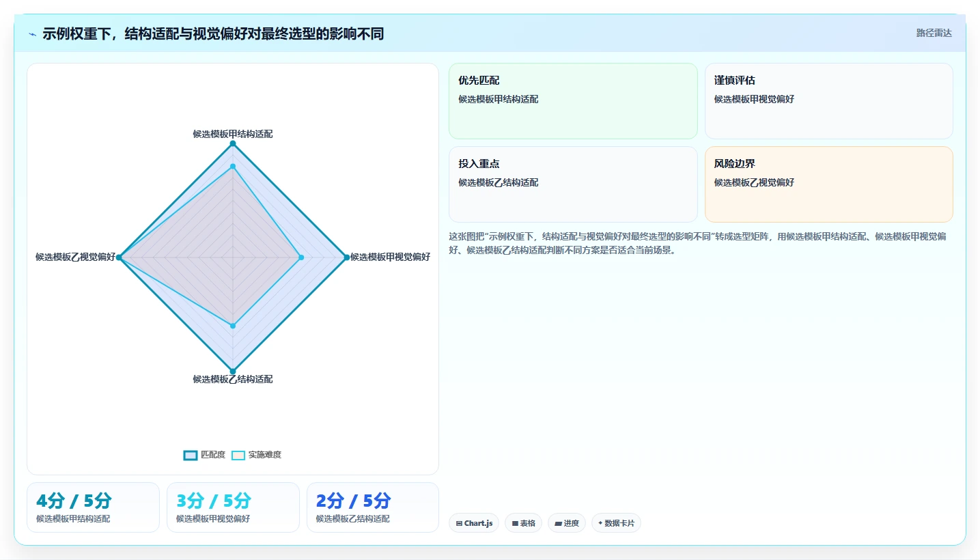The height and width of the screenshot is (560, 980).
Task: Click the 匹配度 legend color box
Action: [x=191, y=455]
